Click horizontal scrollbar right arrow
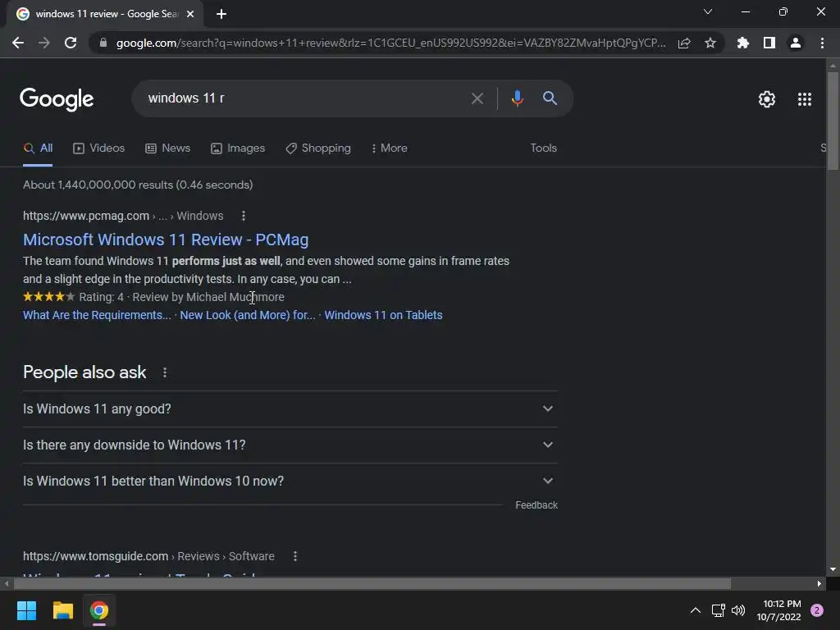Viewport: 840px width, 630px height. click(819, 583)
